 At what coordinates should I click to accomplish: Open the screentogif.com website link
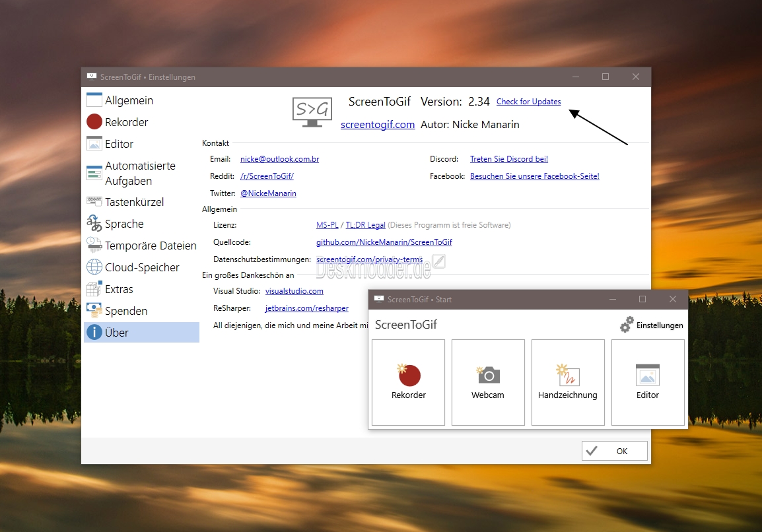pyautogui.click(x=378, y=124)
